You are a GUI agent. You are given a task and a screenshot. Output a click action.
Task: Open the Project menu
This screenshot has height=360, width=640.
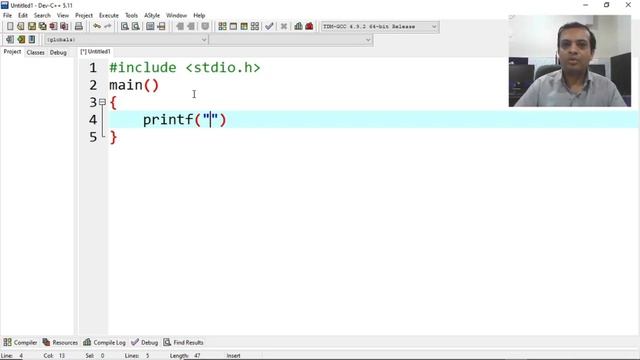(84, 16)
